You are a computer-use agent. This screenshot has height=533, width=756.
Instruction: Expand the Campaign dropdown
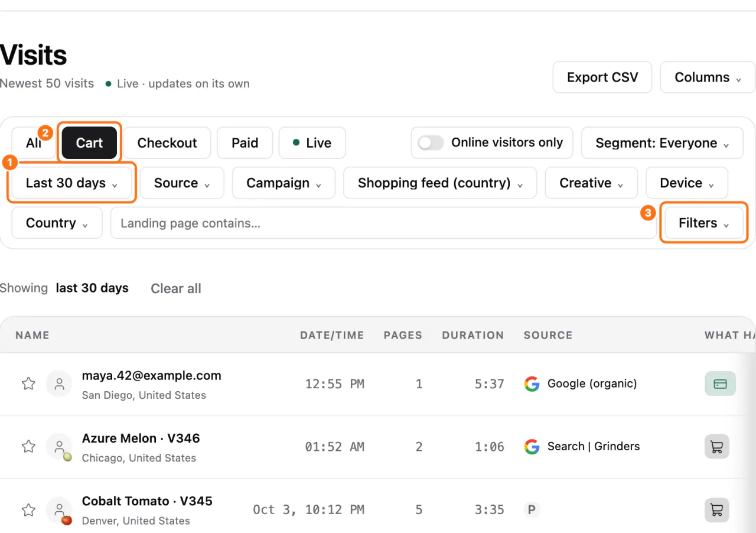(283, 183)
